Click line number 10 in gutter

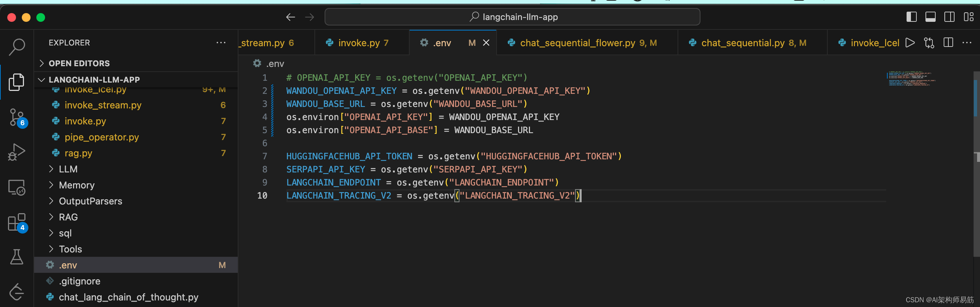[x=262, y=195]
